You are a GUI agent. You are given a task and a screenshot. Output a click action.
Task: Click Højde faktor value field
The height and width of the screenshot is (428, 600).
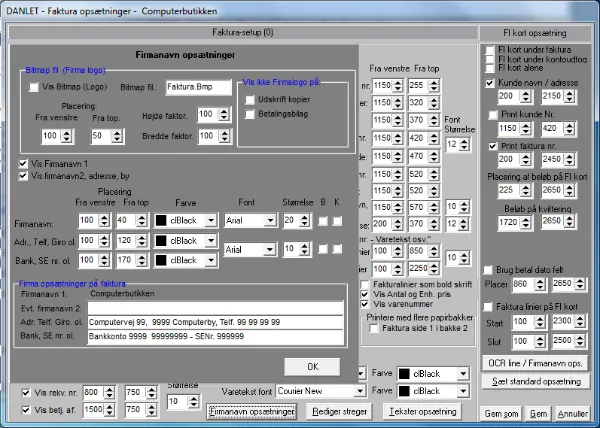click(207, 114)
